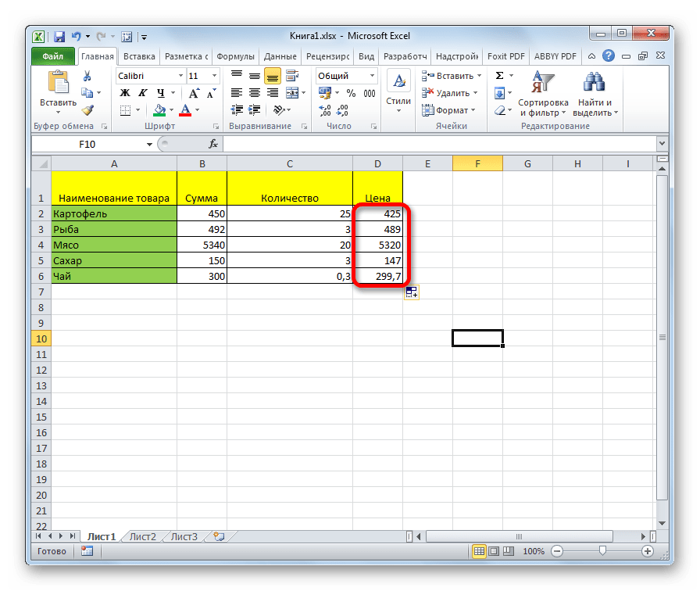Click the Copy icon in clipboard group
The image size is (700, 591).
pos(87,93)
